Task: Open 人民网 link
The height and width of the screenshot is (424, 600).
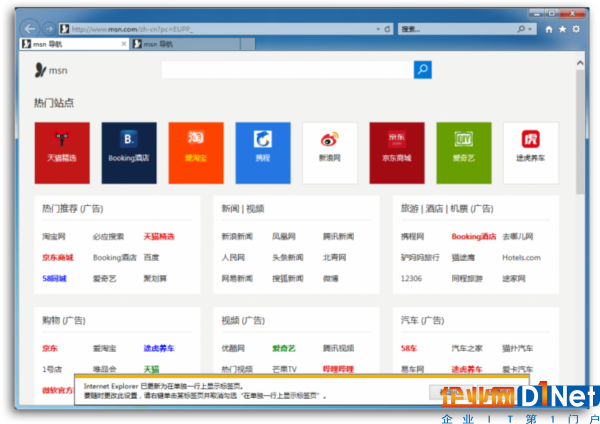Action: [233, 258]
